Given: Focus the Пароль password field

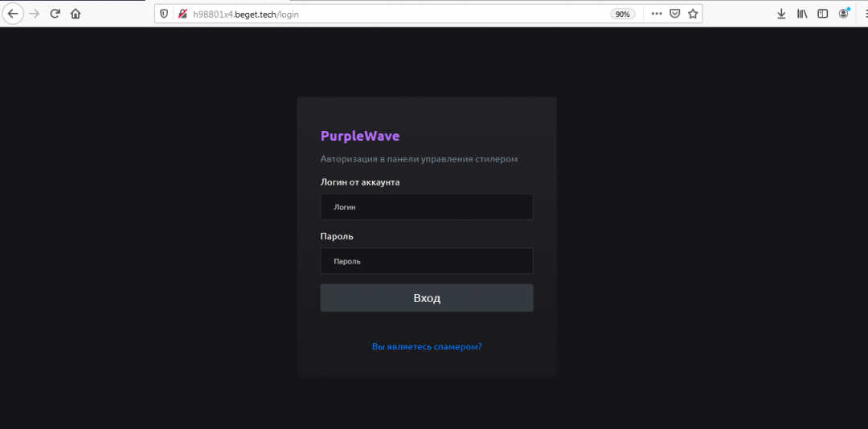Looking at the screenshot, I should point(426,261).
